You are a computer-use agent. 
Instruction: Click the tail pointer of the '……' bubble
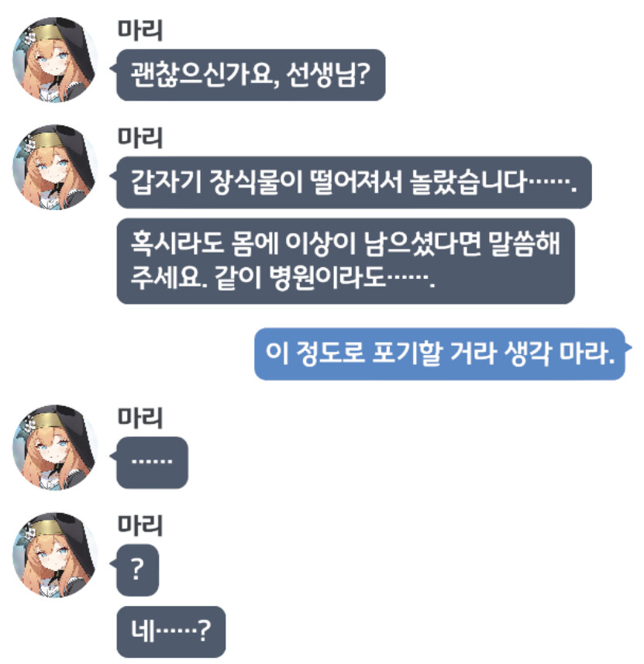(113, 456)
